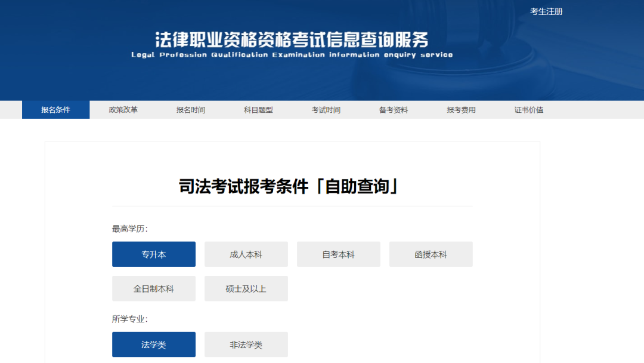Screen dimensions: 644x363
Task: 点击右上角考生注册链接
Action: pos(546,11)
